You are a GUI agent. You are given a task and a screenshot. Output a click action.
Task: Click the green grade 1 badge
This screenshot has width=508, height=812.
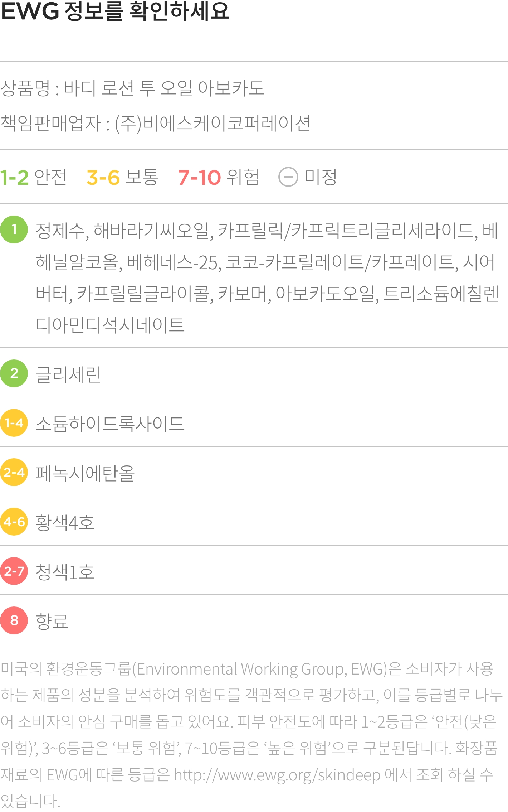pos(14,229)
